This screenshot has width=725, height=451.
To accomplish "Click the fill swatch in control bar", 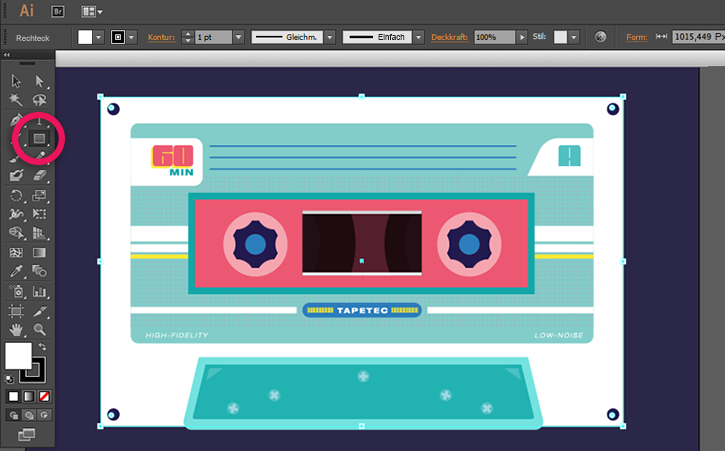I will pos(85,37).
